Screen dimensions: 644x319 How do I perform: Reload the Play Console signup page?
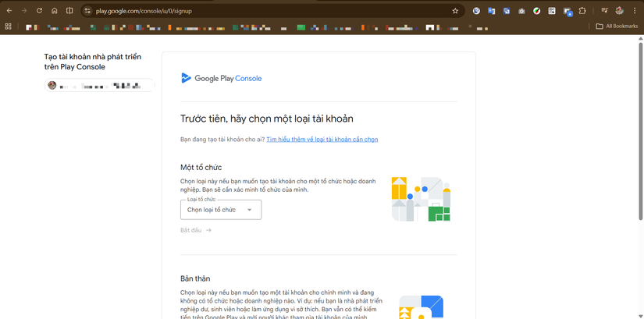39,11
